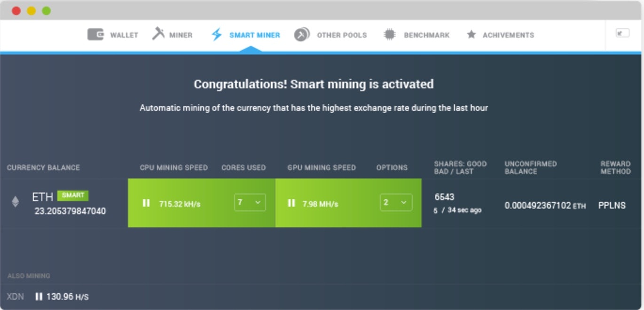The width and height of the screenshot is (644, 310).
Task: Click the lightning bolt Smart Miner icon
Action: click(x=216, y=35)
